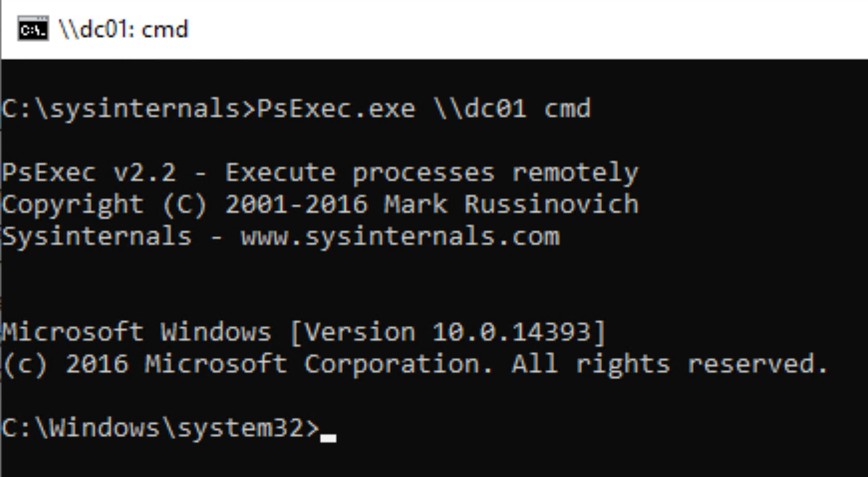Click the "C:\Windows\system32>" prompt

[x=160, y=428]
